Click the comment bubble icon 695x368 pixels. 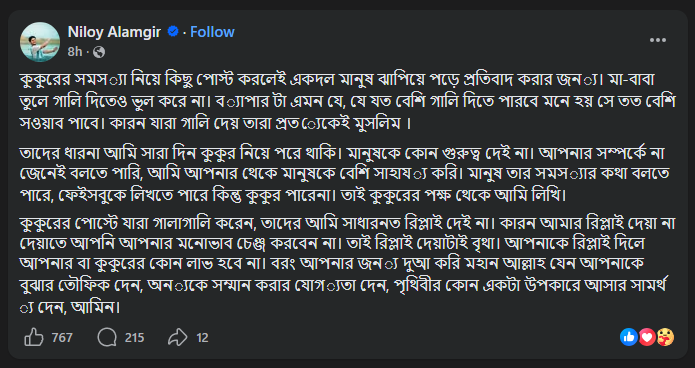pos(107,338)
